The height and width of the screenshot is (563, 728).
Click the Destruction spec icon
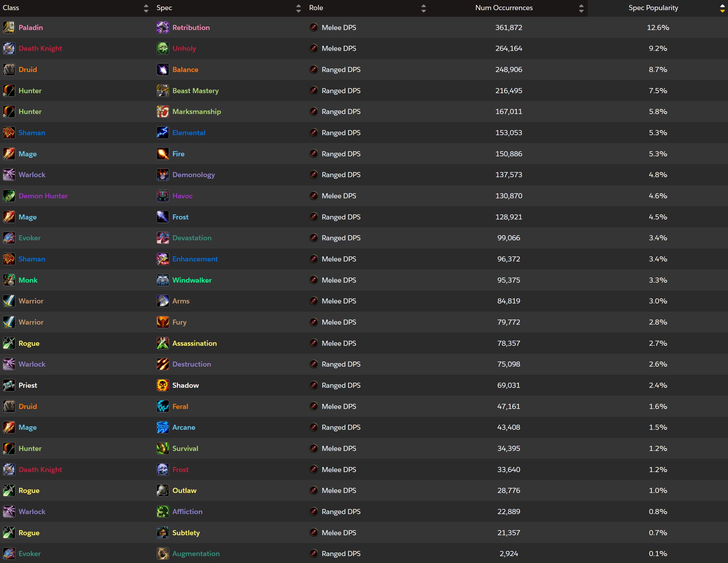point(163,364)
